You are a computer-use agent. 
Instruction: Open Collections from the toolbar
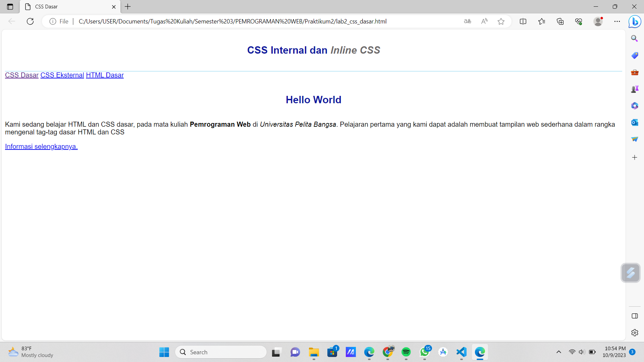[560, 21]
